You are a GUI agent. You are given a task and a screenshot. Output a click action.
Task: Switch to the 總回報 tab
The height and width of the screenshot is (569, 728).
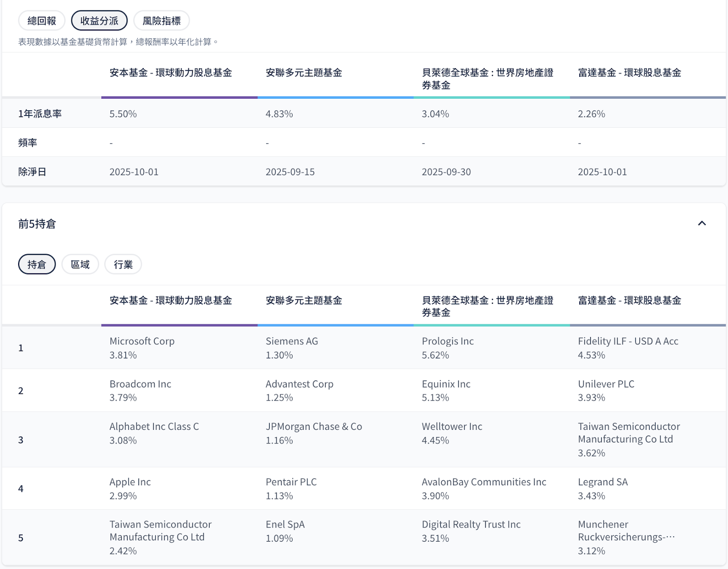42,21
